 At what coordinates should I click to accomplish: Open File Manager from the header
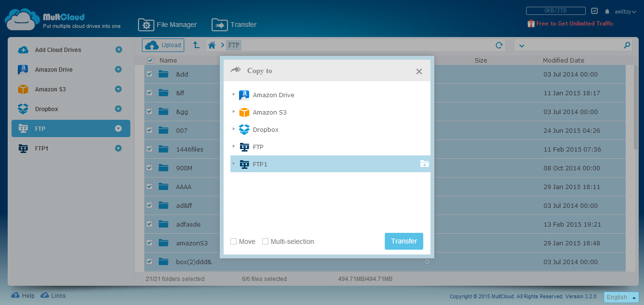coord(168,25)
